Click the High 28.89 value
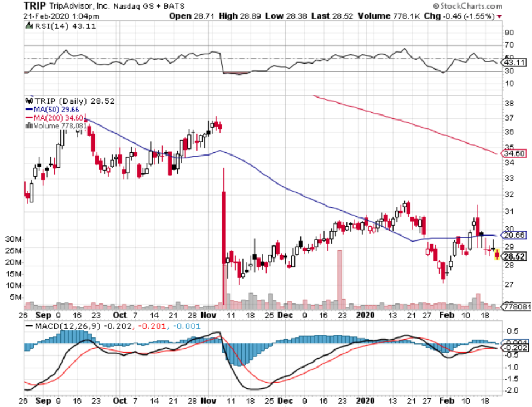 [240, 16]
